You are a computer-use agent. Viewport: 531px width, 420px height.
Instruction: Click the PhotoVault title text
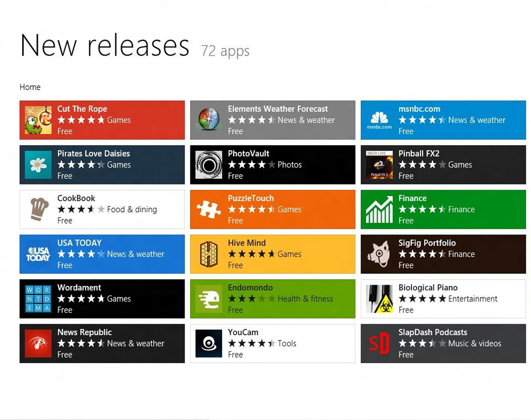pyautogui.click(x=249, y=154)
